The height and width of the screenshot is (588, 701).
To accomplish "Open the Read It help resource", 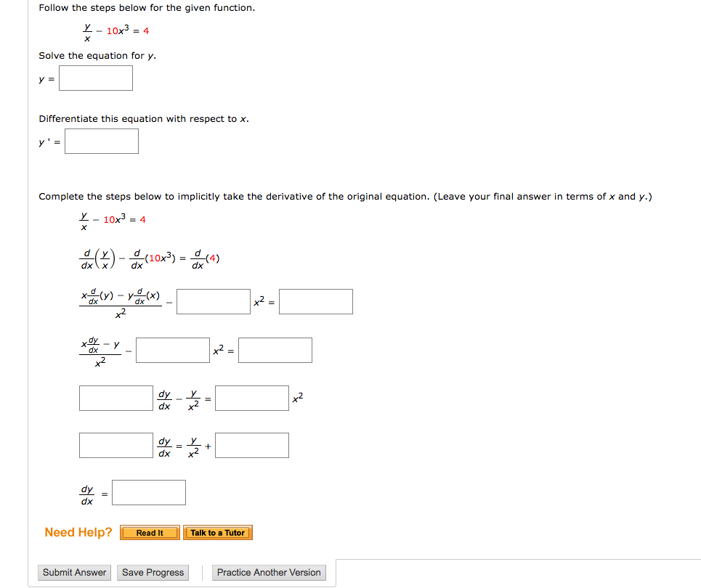I will pyautogui.click(x=149, y=532).
